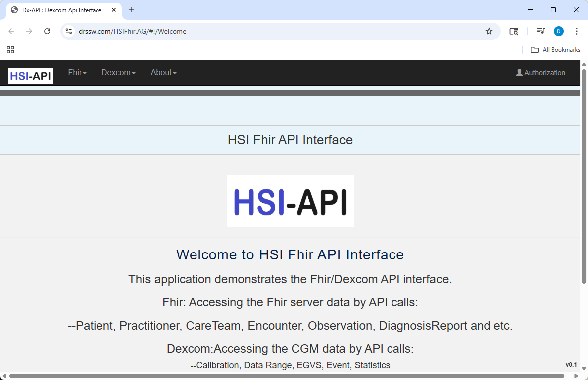Open a new browser tab
588x380 pixels.
(132, 10)
